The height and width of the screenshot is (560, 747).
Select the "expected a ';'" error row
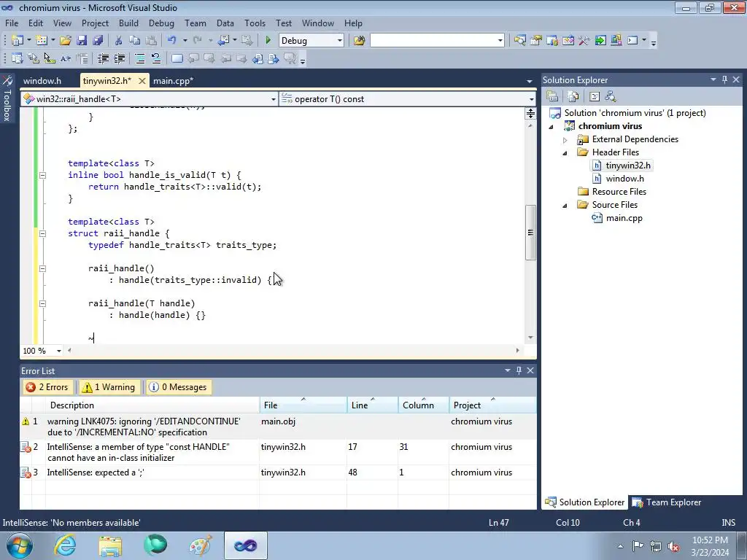(x=278, y=472)
